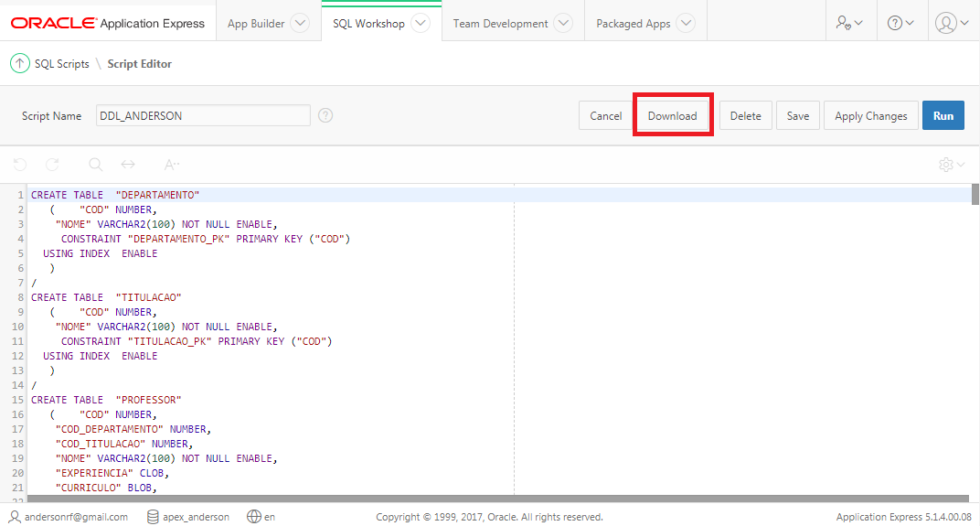Click the undo icon in editor toolbar

point(20,165)
